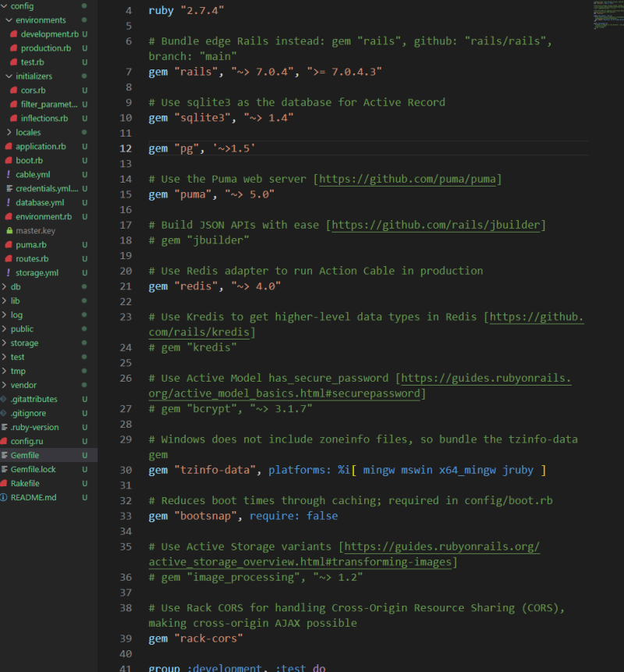624x672 pixels.
Task: Click the Ruby icon beside puma.rb
Action: point(9,245)
